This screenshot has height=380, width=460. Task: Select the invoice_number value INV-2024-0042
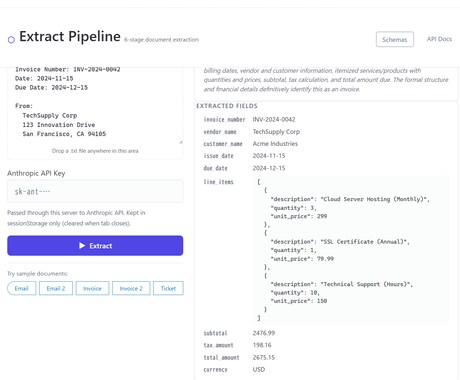[274, 119]
